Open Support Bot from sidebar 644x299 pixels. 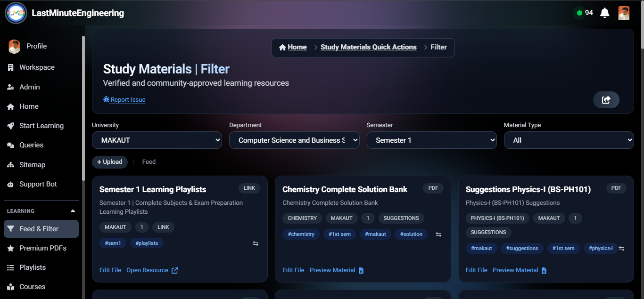coord(38,184)
